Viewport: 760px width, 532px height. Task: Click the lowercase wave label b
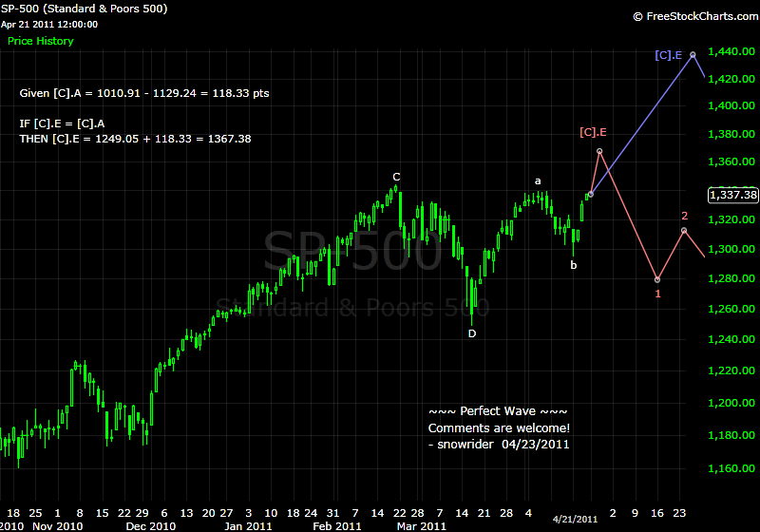[574, 265]
